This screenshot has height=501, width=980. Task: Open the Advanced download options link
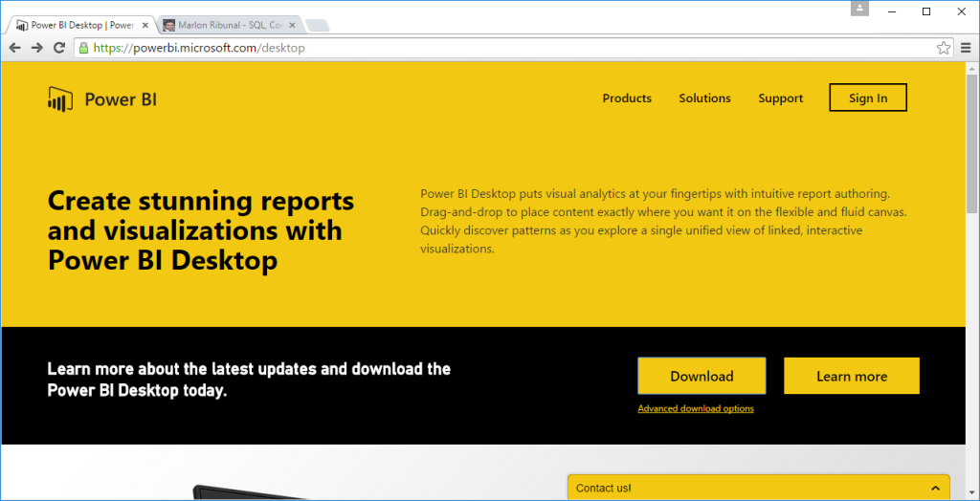(696, 408)
